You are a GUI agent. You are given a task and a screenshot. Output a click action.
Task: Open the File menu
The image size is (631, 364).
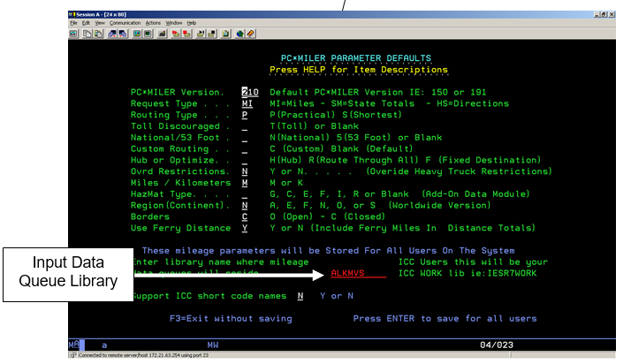73,23
